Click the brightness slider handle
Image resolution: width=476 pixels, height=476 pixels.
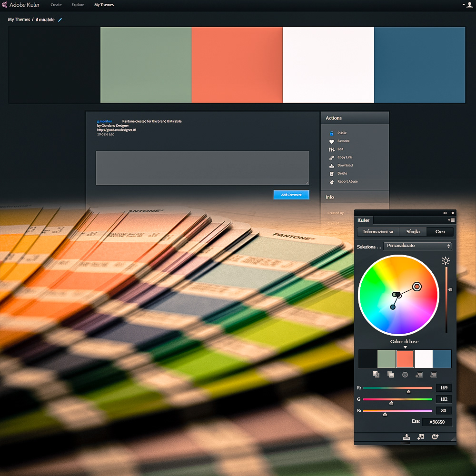tap(450, 289)
